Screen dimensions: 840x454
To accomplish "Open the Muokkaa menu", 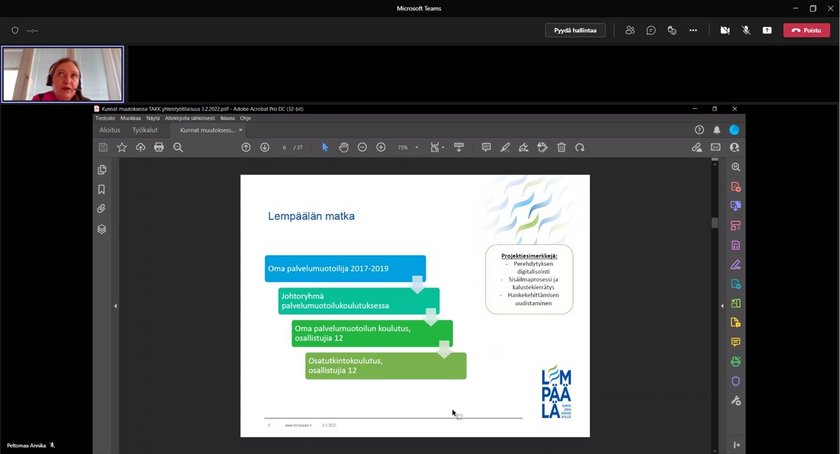I will [x=131, y=118].
